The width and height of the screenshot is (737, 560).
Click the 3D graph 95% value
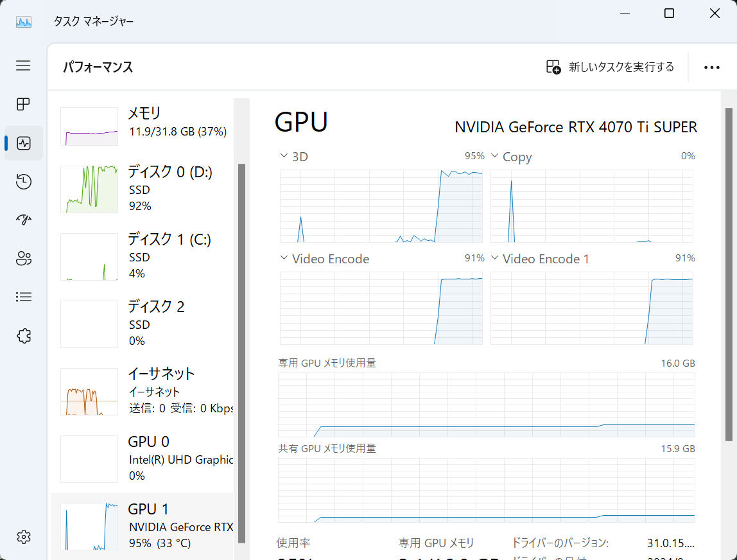pyautogui.click(x=474, y=155)
